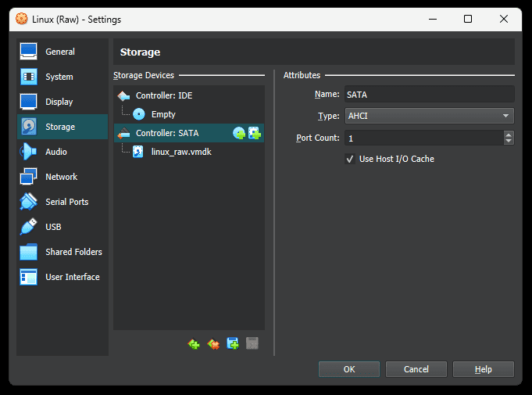This screenshot has width=532, height=395.
Task: Click the controller Name text field
Action: (429, 94)
